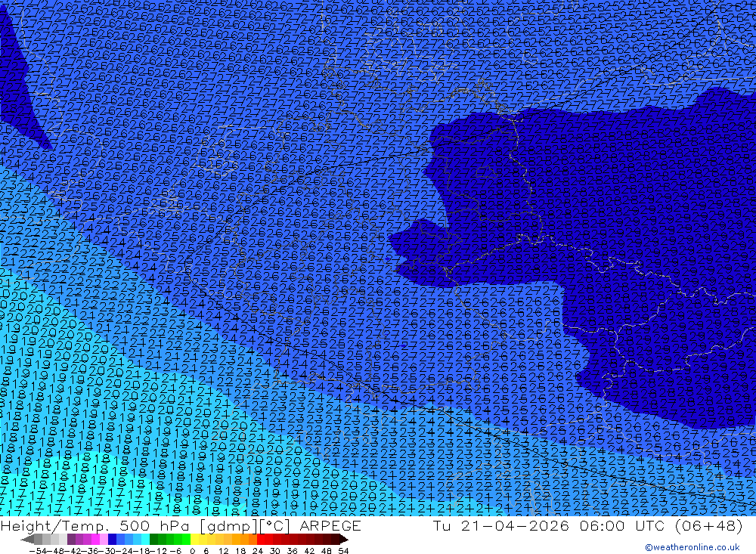Click the 'Tu 21-04-2026' date text

501,525
